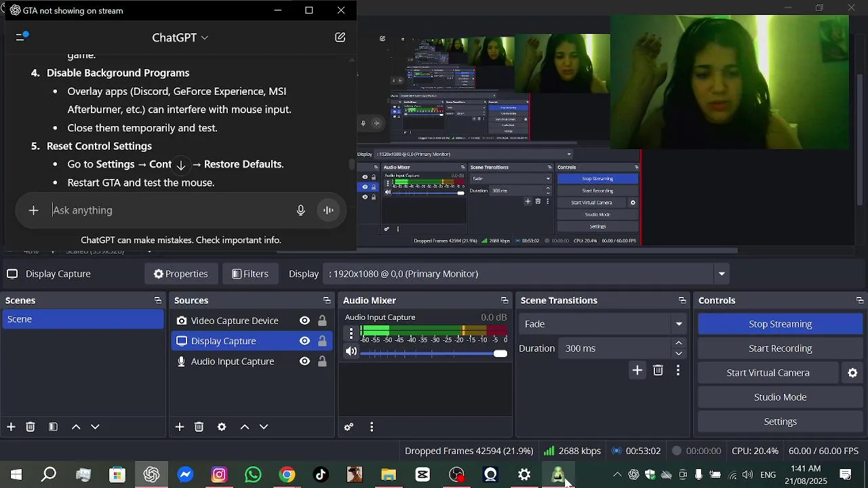Open TikTok from the taskbar

(321, 475)
